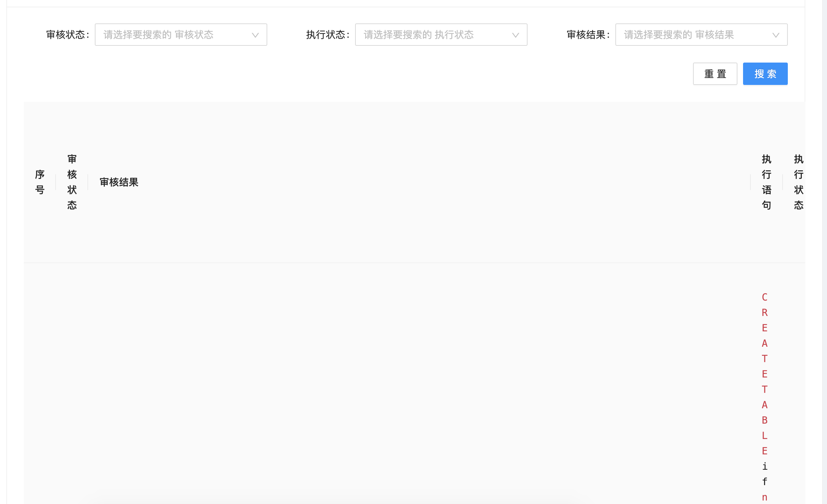This screenshot has width=827, height=504.
Task: Click the 执行状态 column header
Action: click(x=799, y=182)
